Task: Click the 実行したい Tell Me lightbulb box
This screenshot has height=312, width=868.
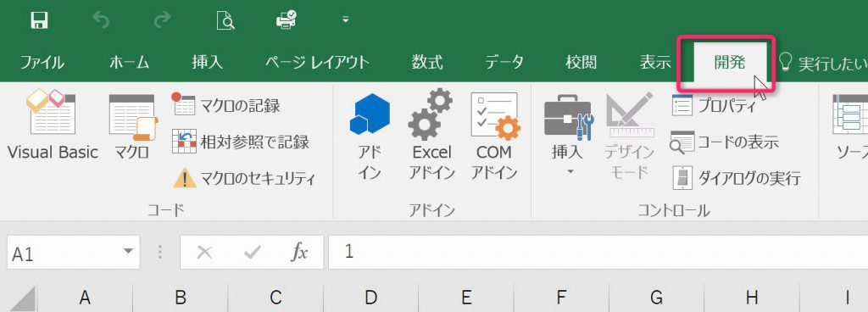Action: (822, 63)
